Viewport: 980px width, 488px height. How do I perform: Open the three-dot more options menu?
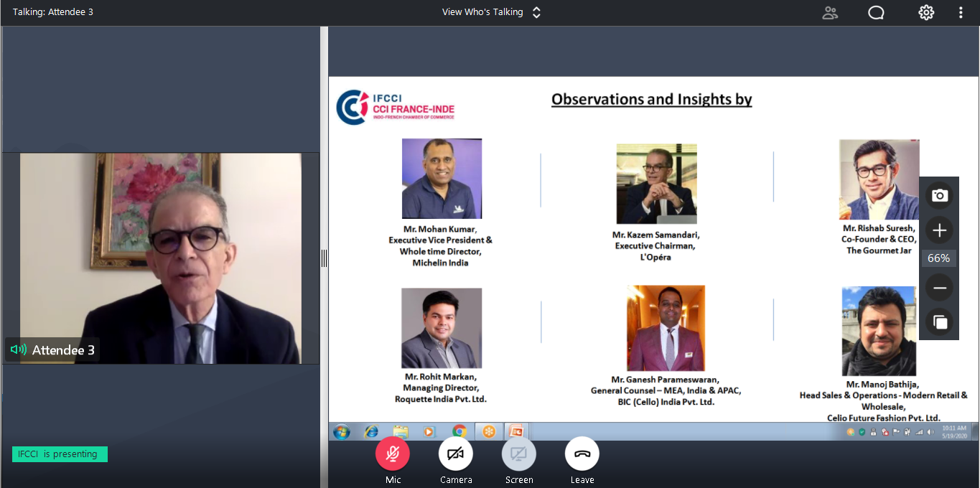click(x=961, y=12)
